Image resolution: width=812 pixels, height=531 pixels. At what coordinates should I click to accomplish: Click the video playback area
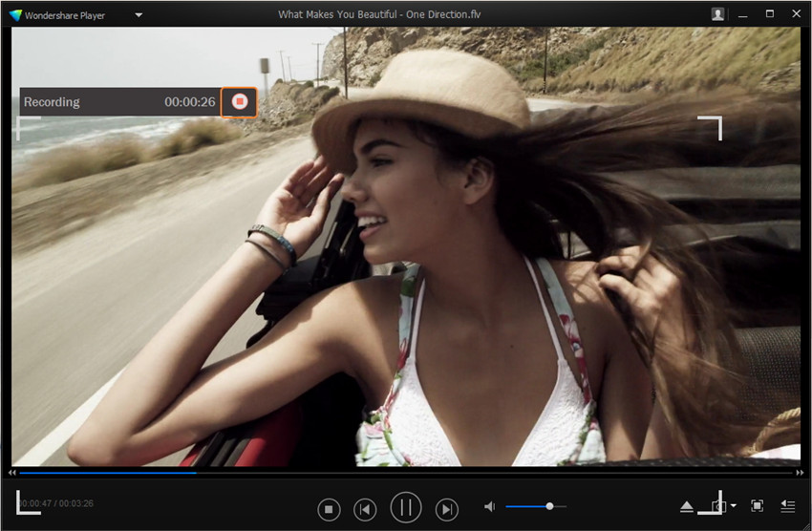tap(406, 246)
